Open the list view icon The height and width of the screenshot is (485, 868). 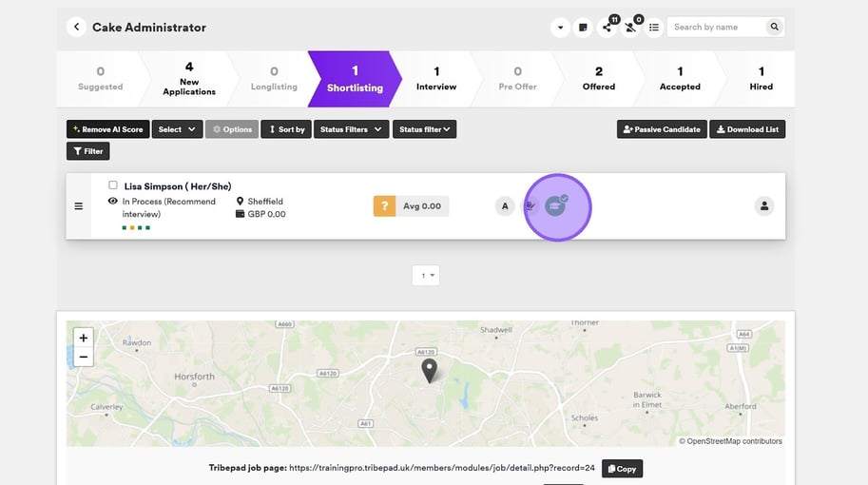pyautogui.click(x=654, y=28)
